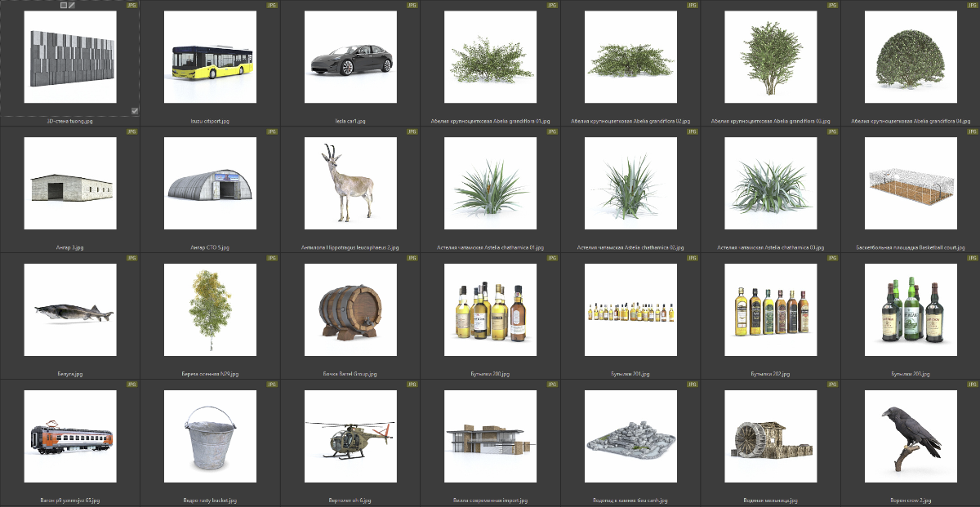
Task: Click the slash icon above 3D-стена tuong
Action: [72, 5]
